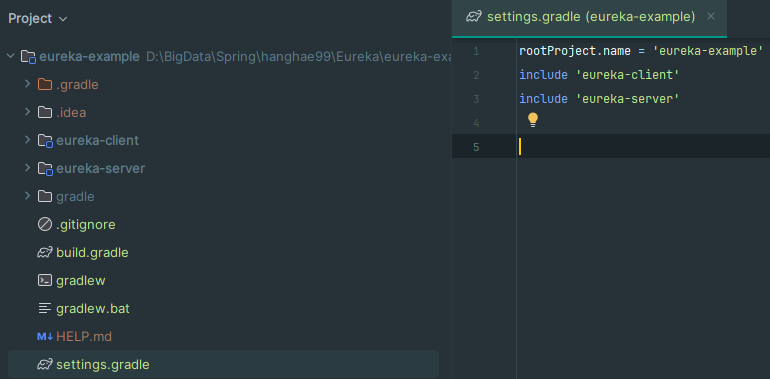
Task: Select the settings.gradle (eureka-example) editor tab
Action: click(x=589, y=17)
